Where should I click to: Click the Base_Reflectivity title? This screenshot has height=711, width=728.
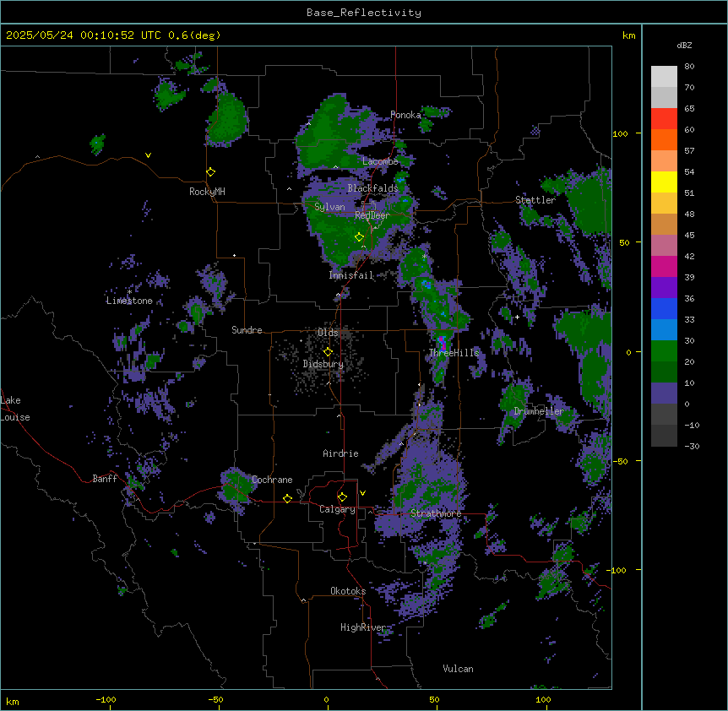coord(364,13)
